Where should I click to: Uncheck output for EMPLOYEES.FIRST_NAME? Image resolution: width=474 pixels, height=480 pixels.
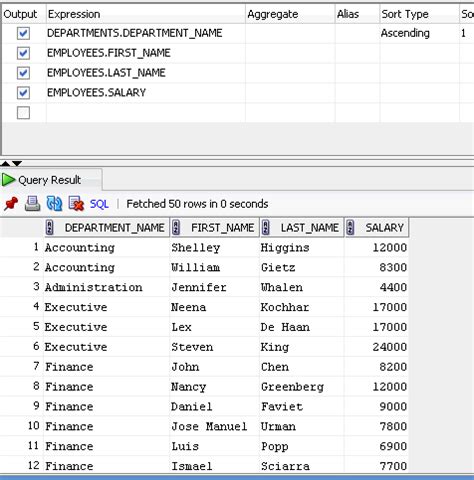(x=23, y=53)
